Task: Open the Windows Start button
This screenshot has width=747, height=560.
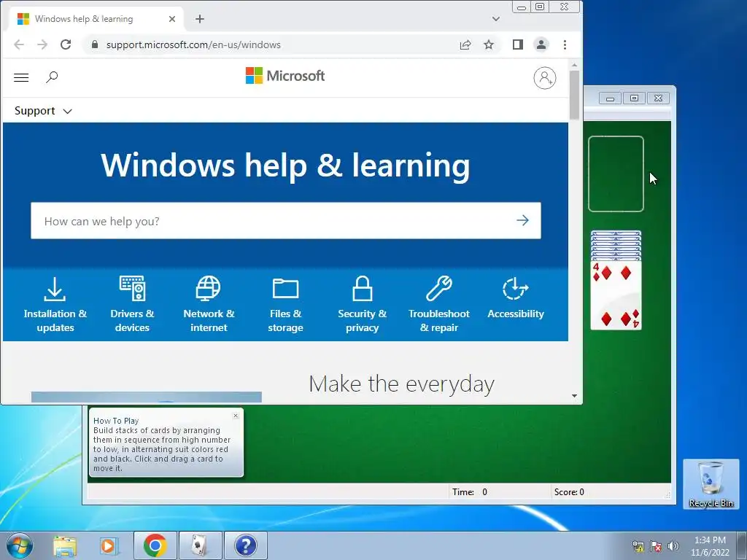Action: click(x=20, y=545)
